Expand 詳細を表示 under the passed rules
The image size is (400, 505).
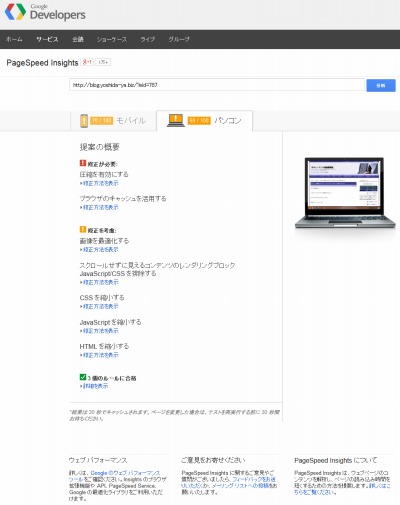tap(94, 386)
